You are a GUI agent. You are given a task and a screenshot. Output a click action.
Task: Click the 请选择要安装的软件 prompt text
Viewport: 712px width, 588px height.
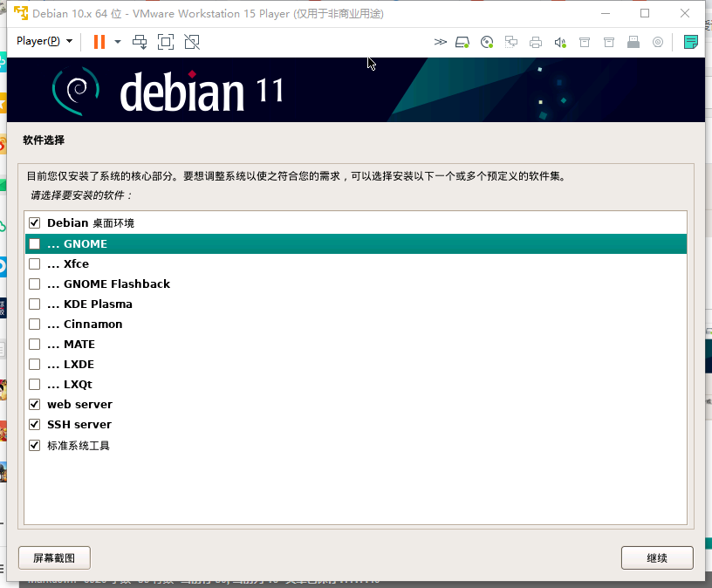coord(81,195)
